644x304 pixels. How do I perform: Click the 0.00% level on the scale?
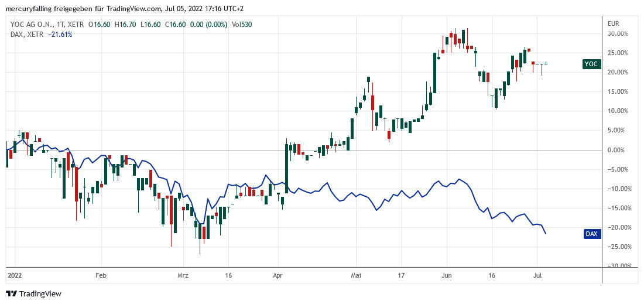pos(619,150)
